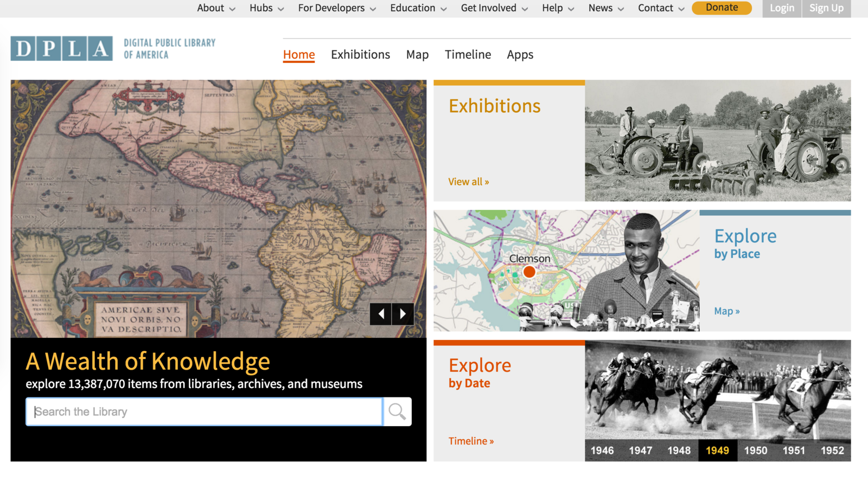Open the Exhibitions heading link
The width and height of the screenshot is (868, 482).
(494, 106)
